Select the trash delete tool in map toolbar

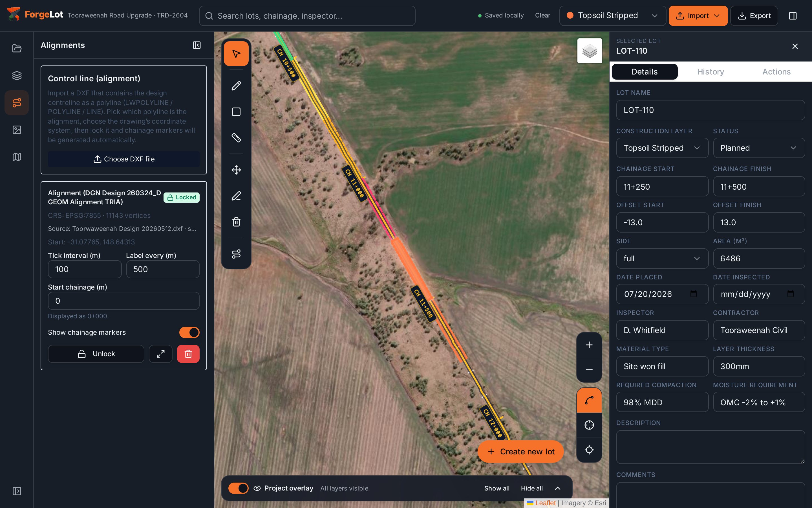pyautogui.click(x=236, y=222)
